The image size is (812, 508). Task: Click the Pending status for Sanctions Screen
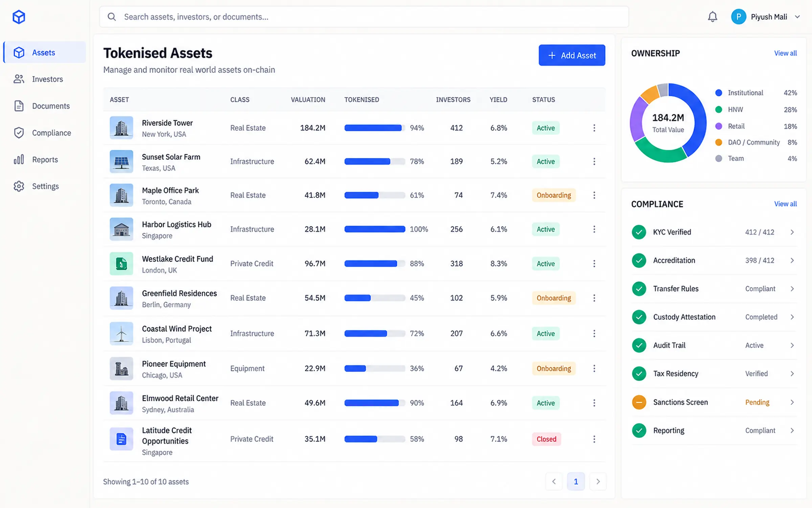click(x=757, y=402)
